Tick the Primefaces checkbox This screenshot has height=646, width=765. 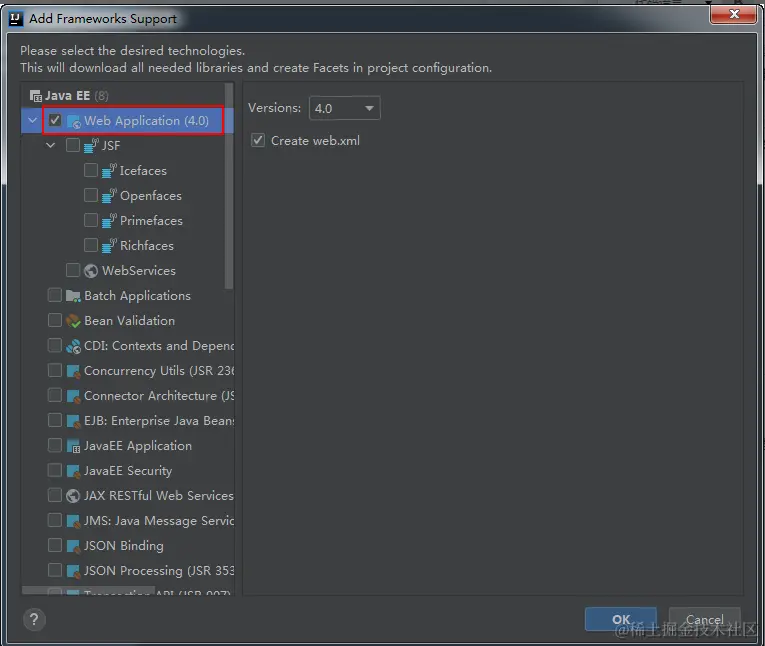91,220
